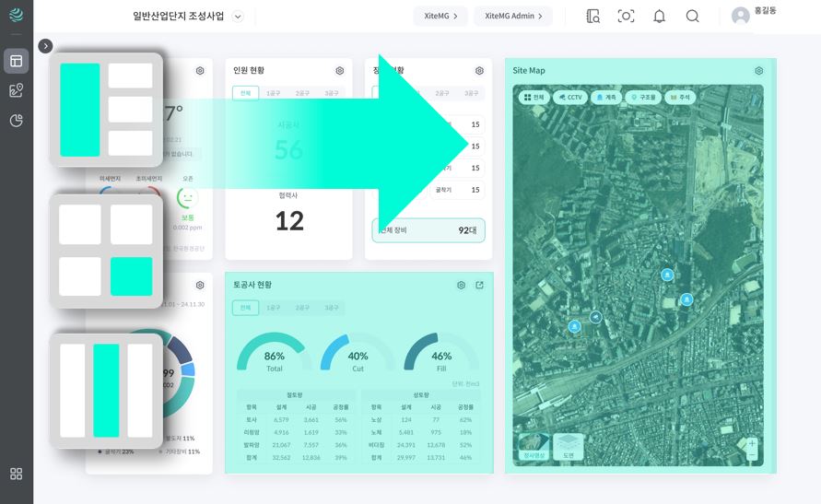
Task: Click table cell value 24,391
Action: click(x=405, y=445)
